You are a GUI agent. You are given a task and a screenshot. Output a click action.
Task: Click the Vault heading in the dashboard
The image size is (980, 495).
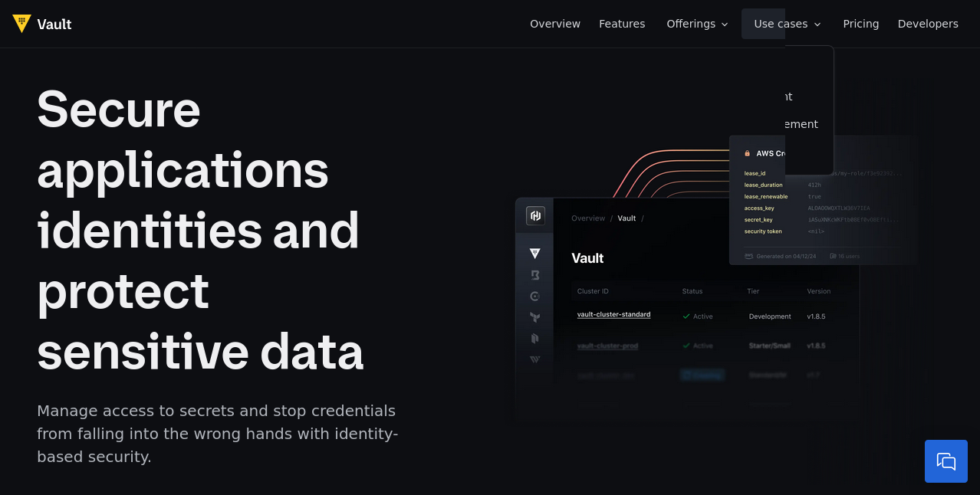587,258
